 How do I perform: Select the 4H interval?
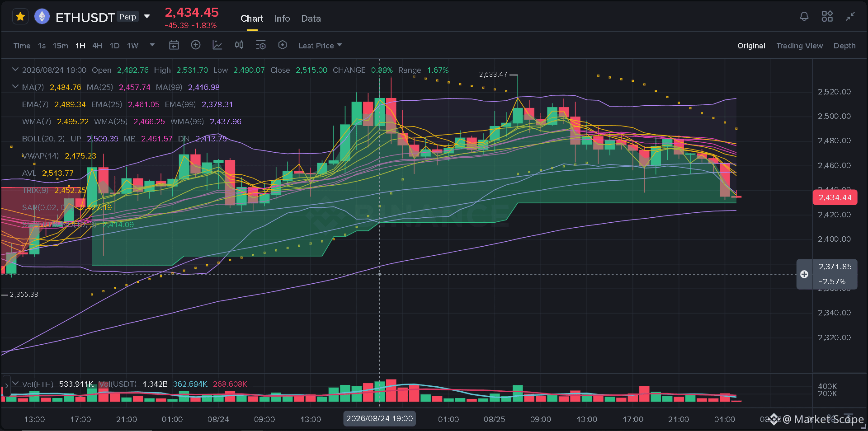click(97, 46)
